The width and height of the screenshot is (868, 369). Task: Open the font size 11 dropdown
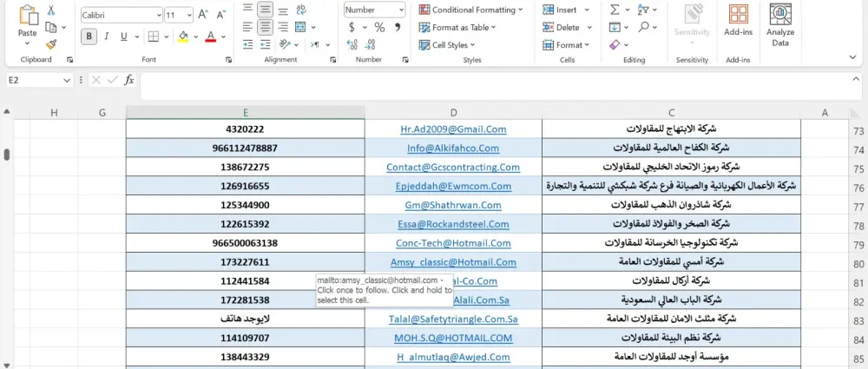[189, 16]
